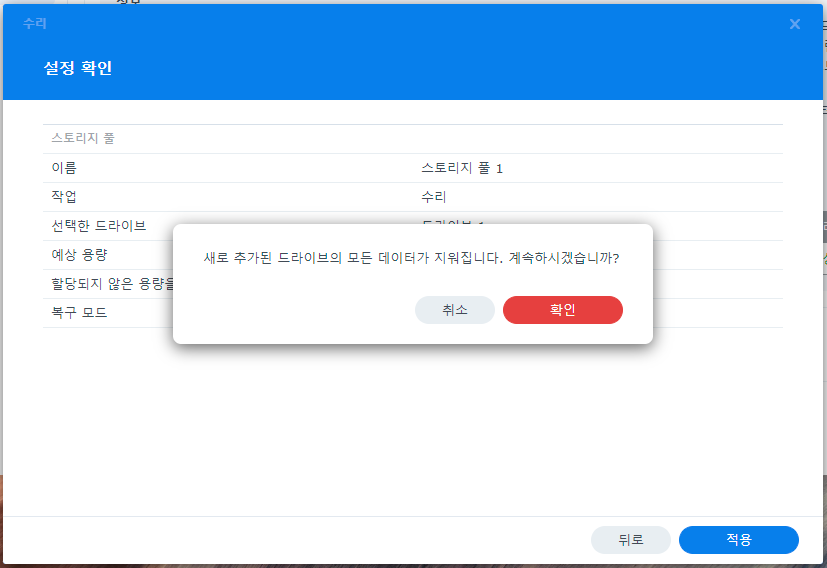The image size is (827, 568).
Task: Click the 예상 용량 label
Action: pos(79,255)
